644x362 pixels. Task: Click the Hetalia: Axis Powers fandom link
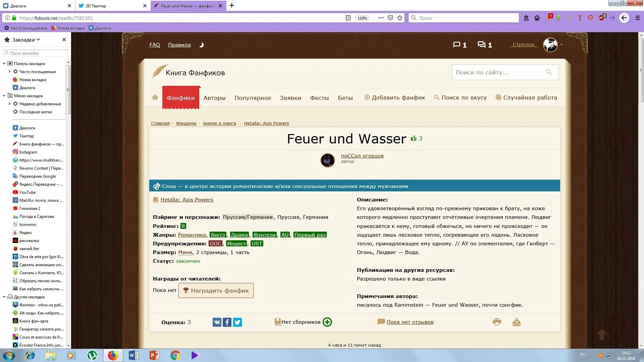[186, 199]
